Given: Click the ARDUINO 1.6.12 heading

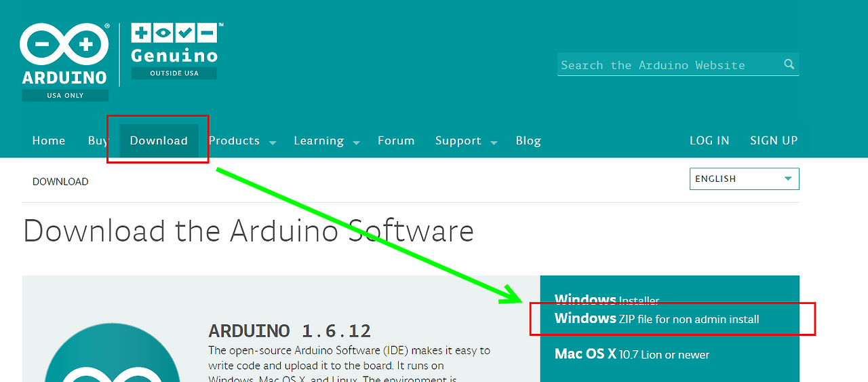Looking at the screenshot, I should 290,331.
